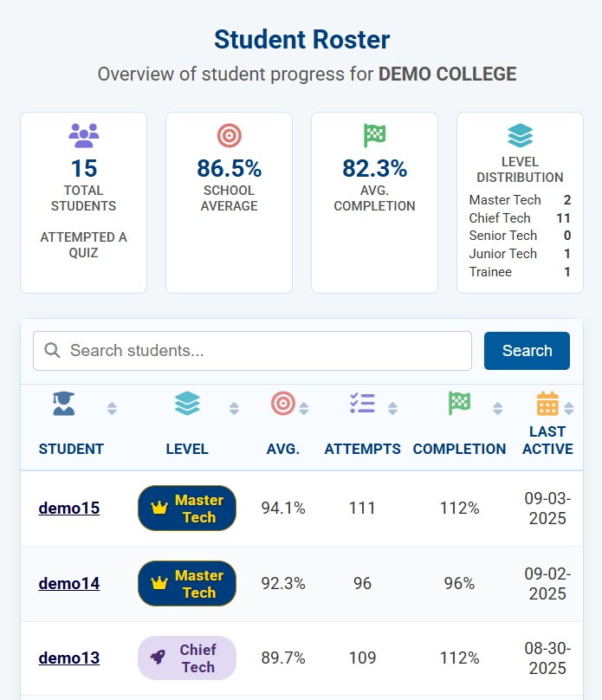Image resolution: width=602 pixels, height=700 pixels.
Task: Sort by Last Active using sort arrows
Action: pos(569,408)
